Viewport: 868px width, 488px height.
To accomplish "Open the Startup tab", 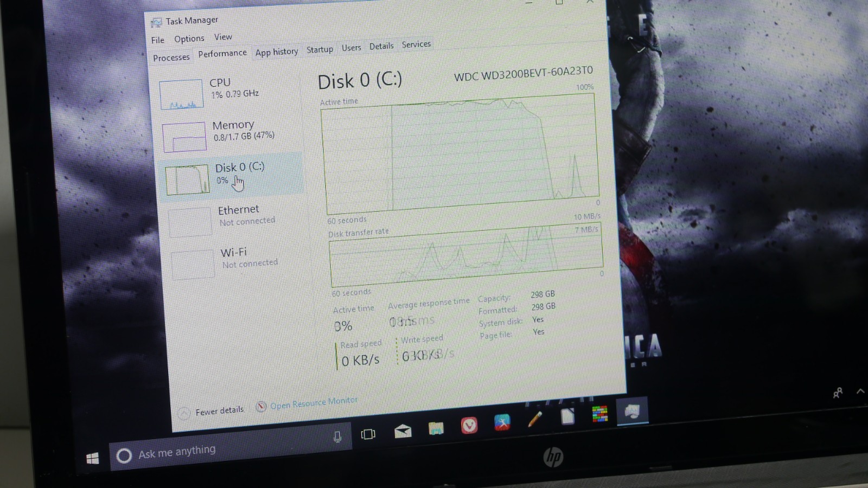I will coord(320,50).
